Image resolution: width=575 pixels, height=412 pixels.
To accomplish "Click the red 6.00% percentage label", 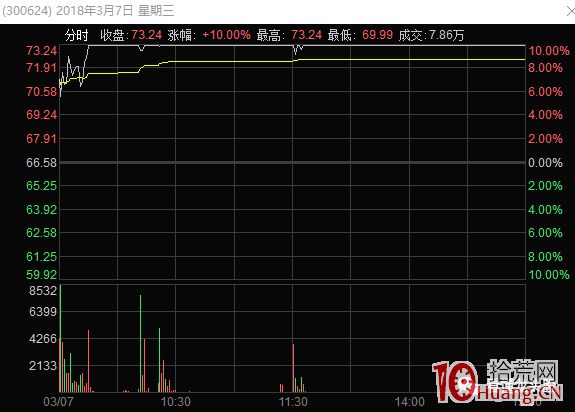I will (x=545, y=92).
